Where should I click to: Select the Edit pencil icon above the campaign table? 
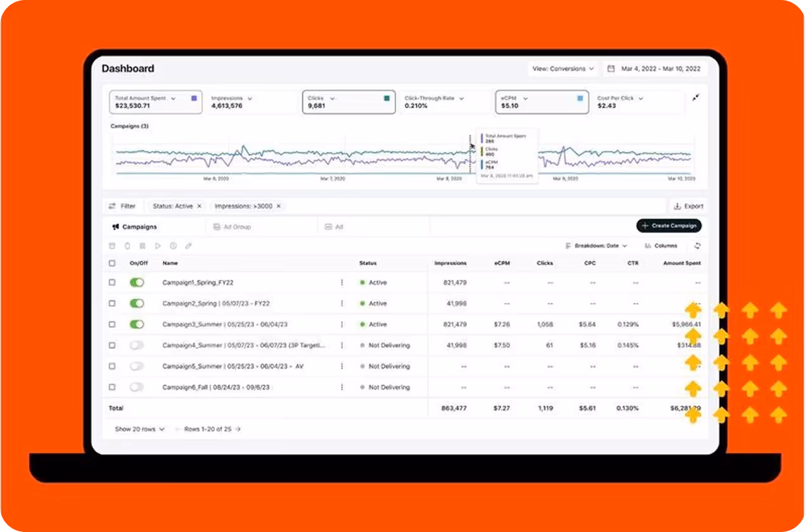188,246
